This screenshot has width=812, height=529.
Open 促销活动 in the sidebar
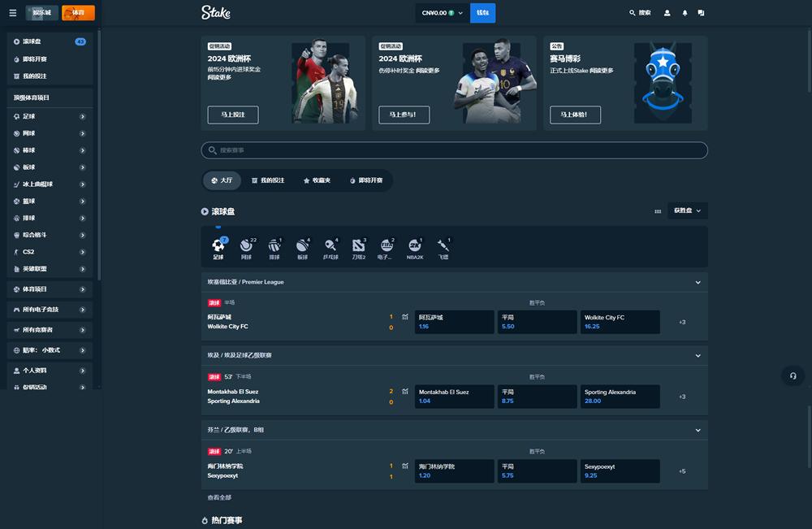(50, 387)
